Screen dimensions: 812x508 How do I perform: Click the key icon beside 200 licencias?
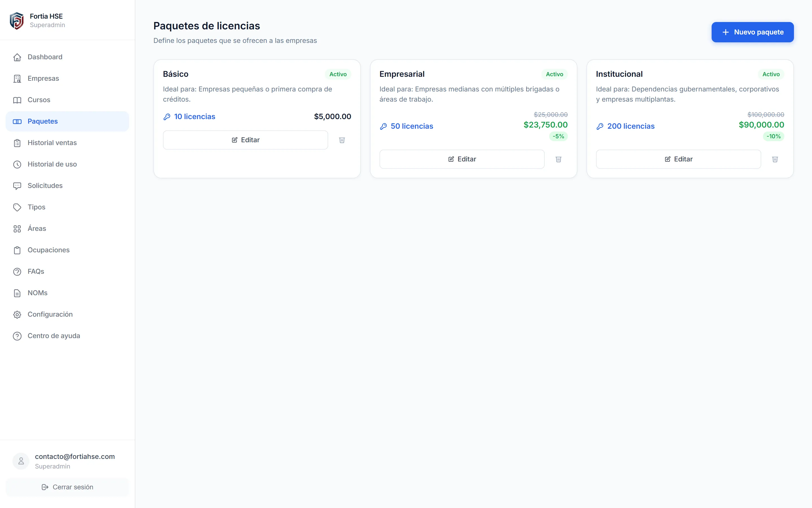pos(600,126)
